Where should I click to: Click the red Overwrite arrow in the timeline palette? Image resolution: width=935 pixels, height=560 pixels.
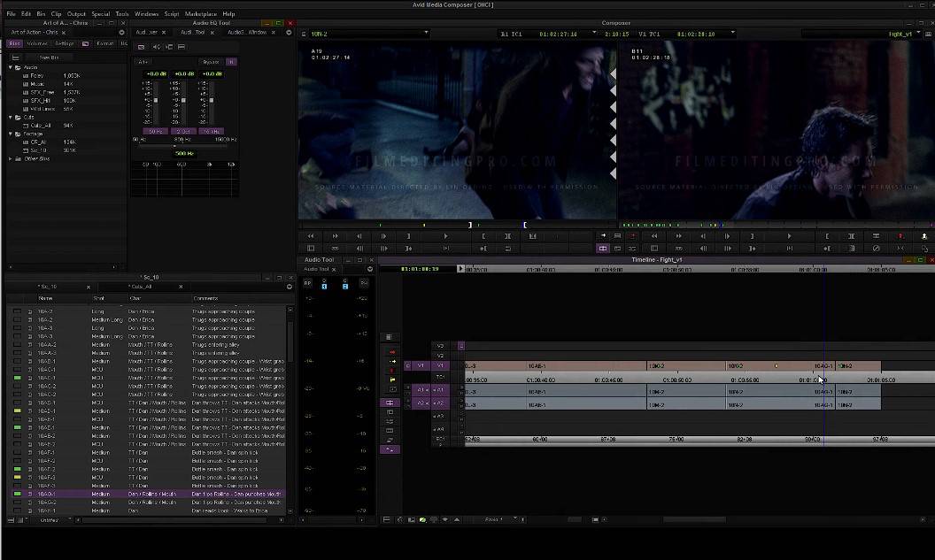[x=392, y=352]
